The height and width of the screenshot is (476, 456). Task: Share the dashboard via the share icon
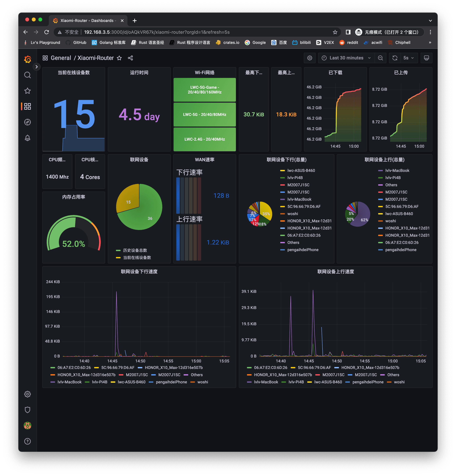click(130, 58)
